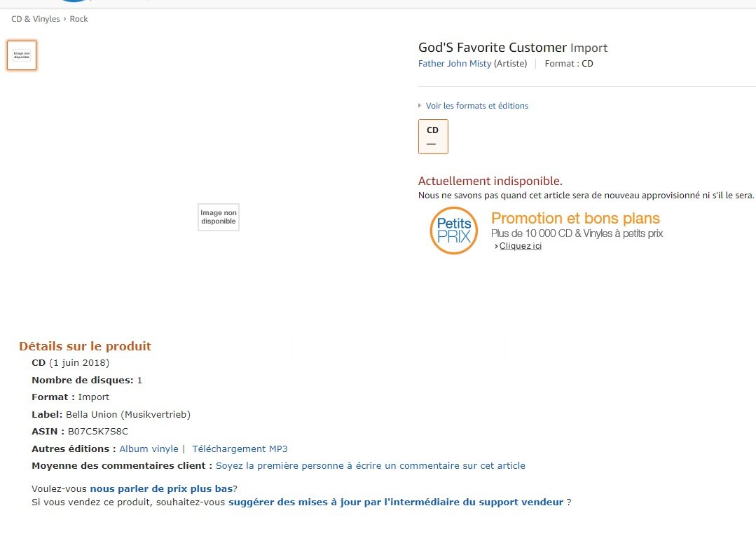Click the arrow beside 'Voir les formats'
Image resolution: width=756 pixels, height=541 pixels.
click(x=420, y=105)
